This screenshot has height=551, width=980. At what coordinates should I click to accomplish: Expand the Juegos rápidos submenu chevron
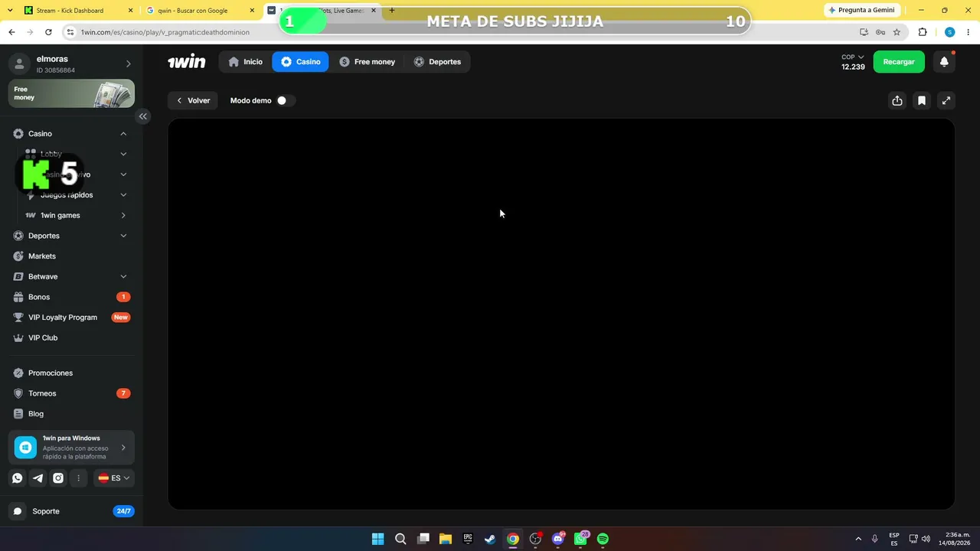coord(123,195)
